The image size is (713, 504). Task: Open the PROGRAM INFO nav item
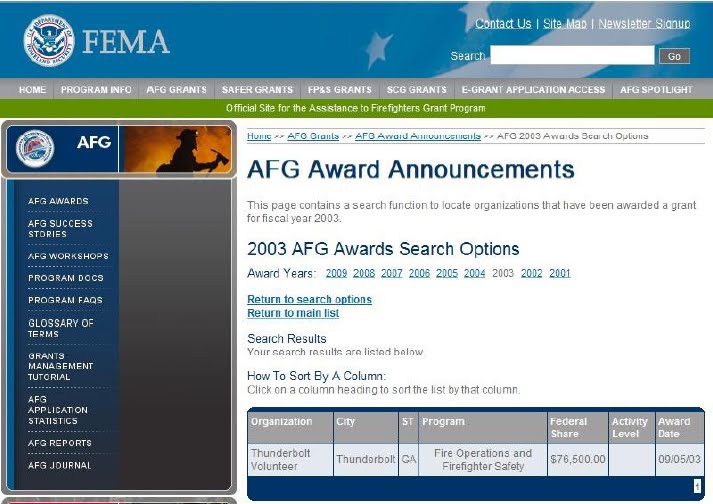pos(96,90)
